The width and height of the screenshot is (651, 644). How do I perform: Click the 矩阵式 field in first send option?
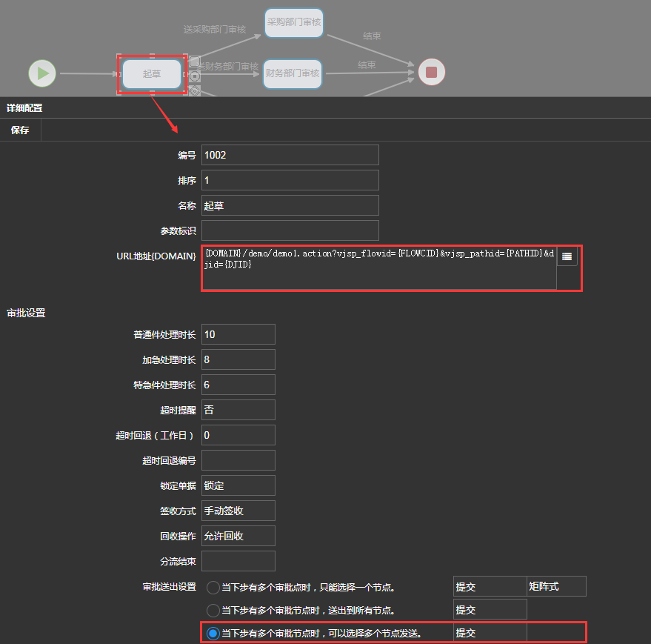pos(555,586)
